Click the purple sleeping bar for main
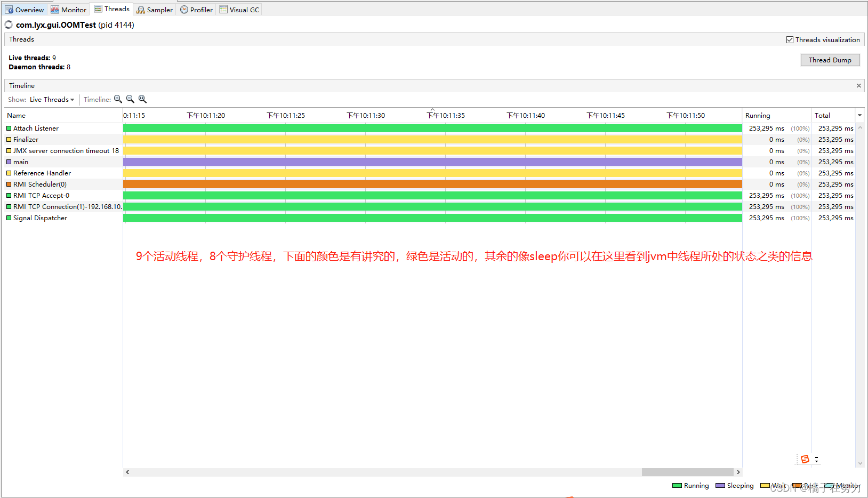868x498 pixels. (x=432, y=162)
